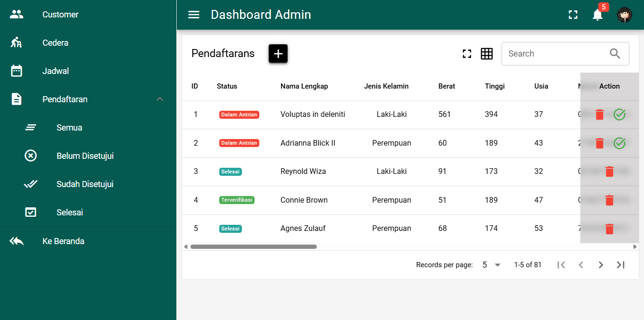644x320 pixels.
Task: Click the Selesai badge in Reynold Wiza row
Action: (231, 172)
